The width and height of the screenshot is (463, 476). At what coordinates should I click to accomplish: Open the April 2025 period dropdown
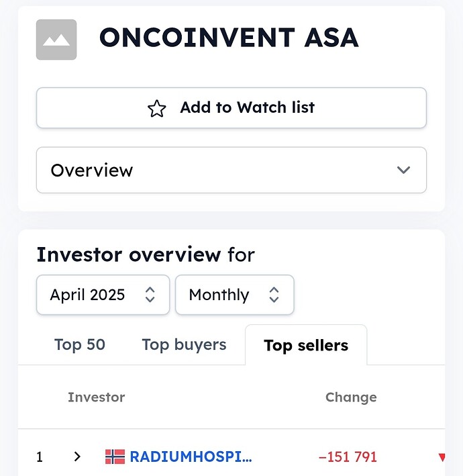tap(103, 295)
